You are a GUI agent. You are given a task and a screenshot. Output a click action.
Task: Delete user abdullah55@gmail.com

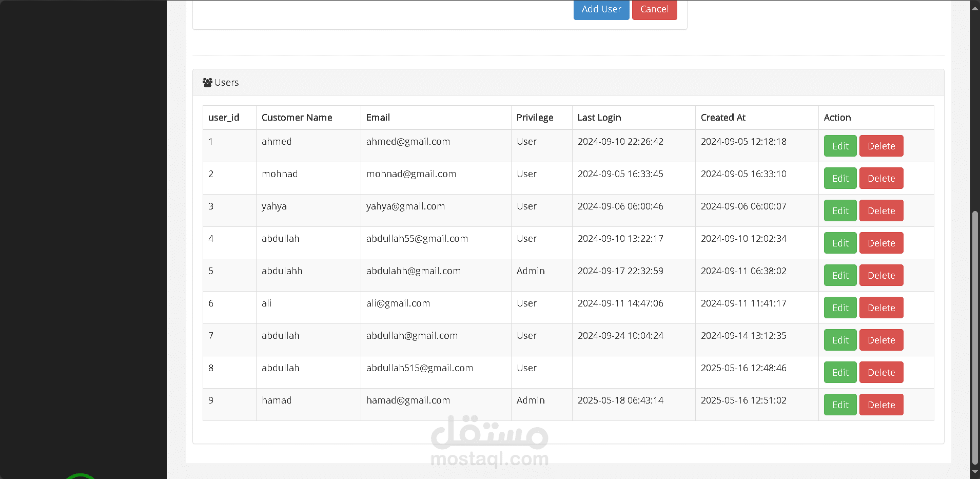881,243
